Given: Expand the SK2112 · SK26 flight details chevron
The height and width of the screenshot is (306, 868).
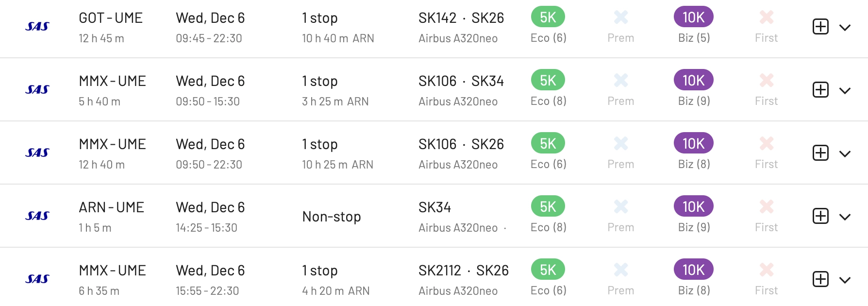Looking at the screenshot, I should (x=845, y=280).
